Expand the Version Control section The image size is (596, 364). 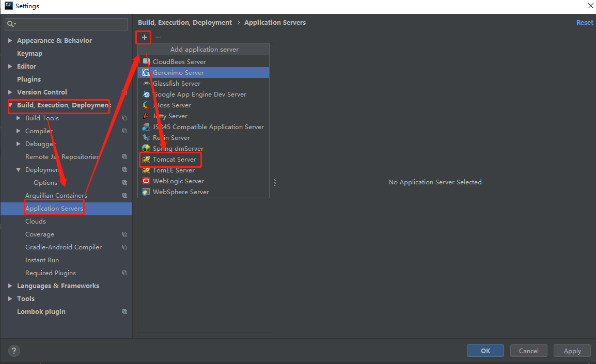10,92
